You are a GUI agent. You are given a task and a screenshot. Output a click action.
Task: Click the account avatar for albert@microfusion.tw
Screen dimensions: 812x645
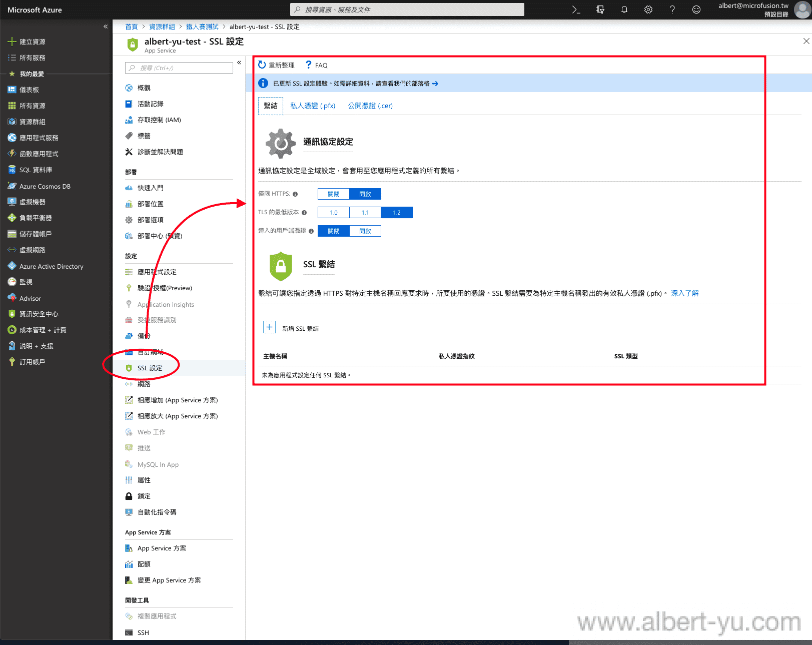coord(802,10)
